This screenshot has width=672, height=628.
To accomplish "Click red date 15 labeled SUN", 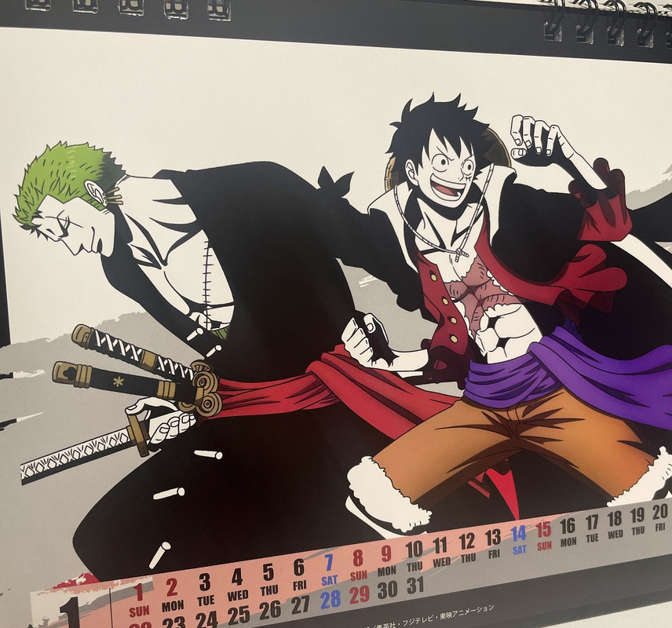I will pos(544,530).
